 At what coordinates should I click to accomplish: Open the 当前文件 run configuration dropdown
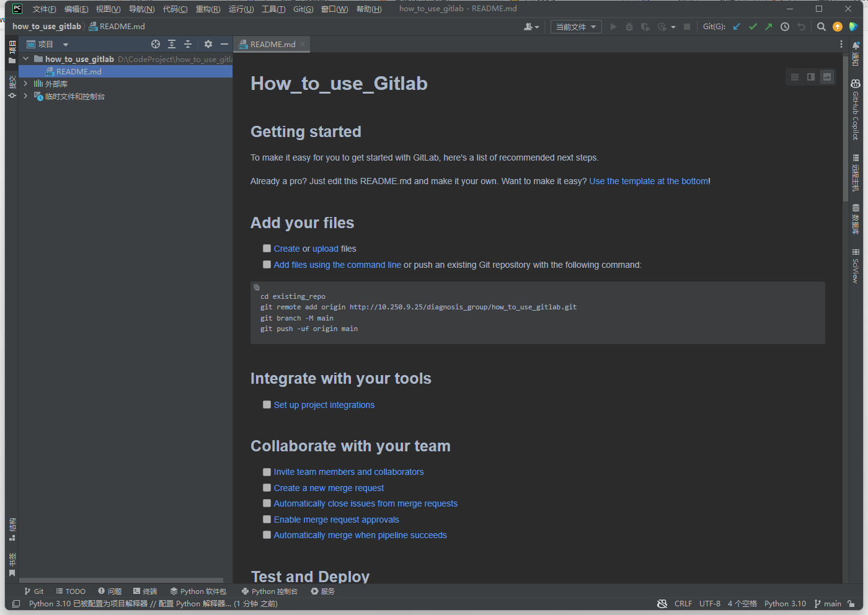576,27
